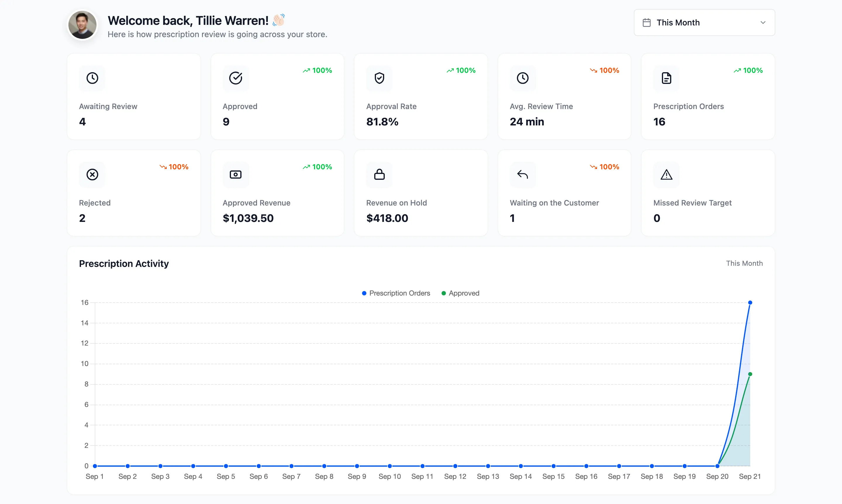Click the banknote icon on Approved Revenue card

pos(236,175)
